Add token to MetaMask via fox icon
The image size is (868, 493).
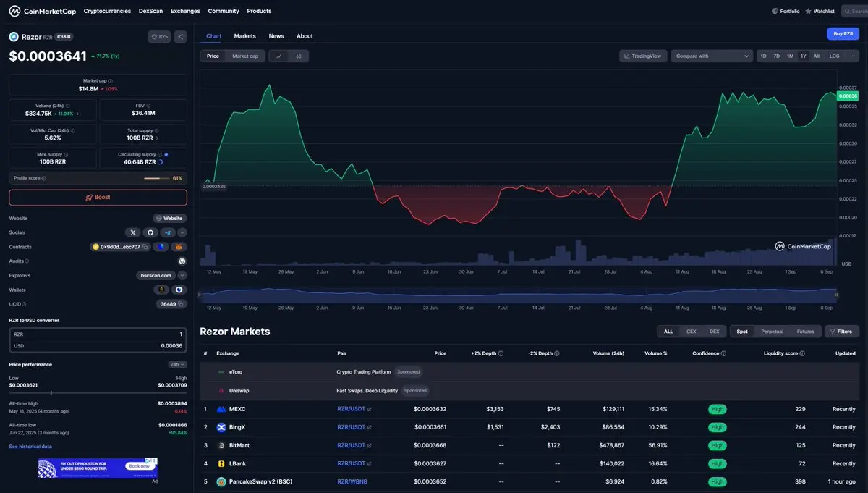[x=178, y=247]
